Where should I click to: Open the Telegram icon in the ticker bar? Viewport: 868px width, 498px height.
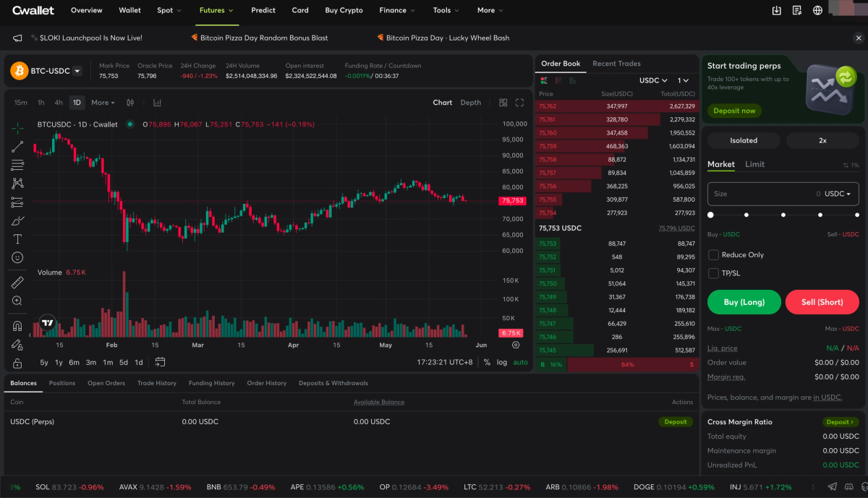point(833,487)
